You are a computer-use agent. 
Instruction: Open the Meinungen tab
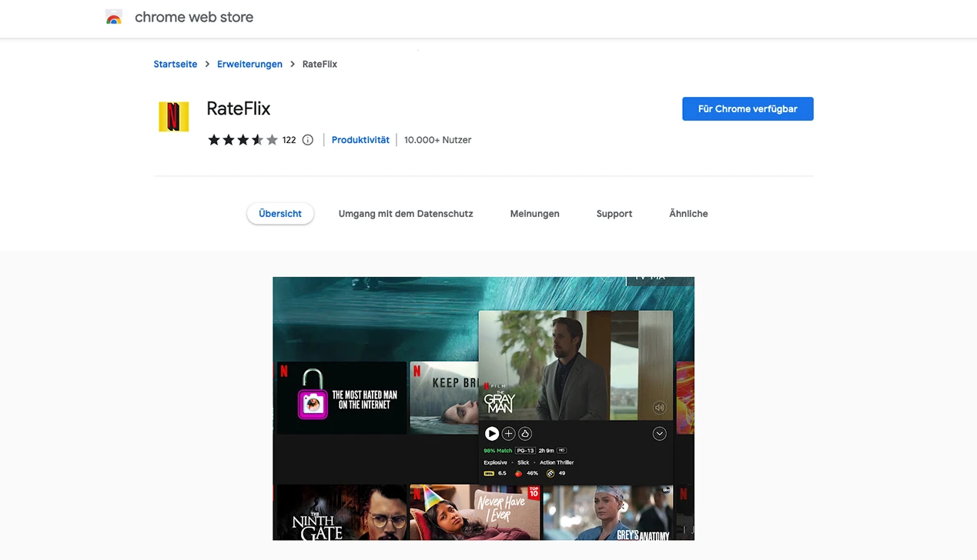click(x=534, y=214)
